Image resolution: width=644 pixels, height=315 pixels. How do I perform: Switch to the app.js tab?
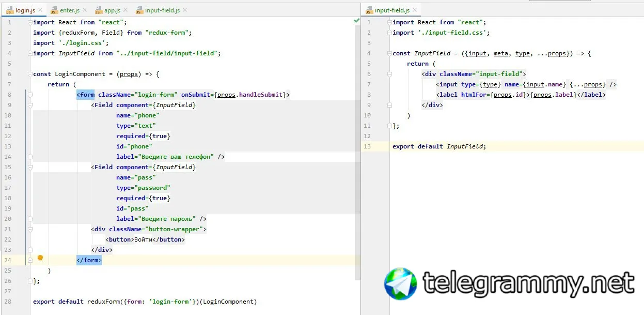tap(112, 10)
